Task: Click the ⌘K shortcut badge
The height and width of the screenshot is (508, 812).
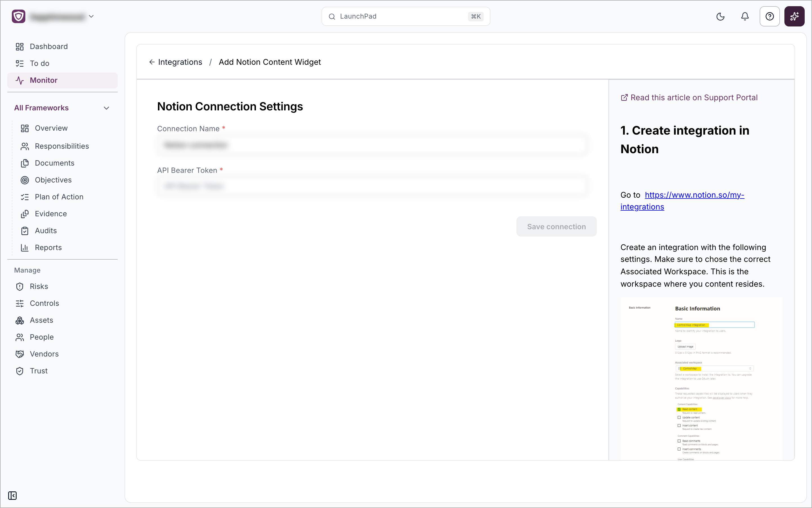Action: (x=475, y=16)
